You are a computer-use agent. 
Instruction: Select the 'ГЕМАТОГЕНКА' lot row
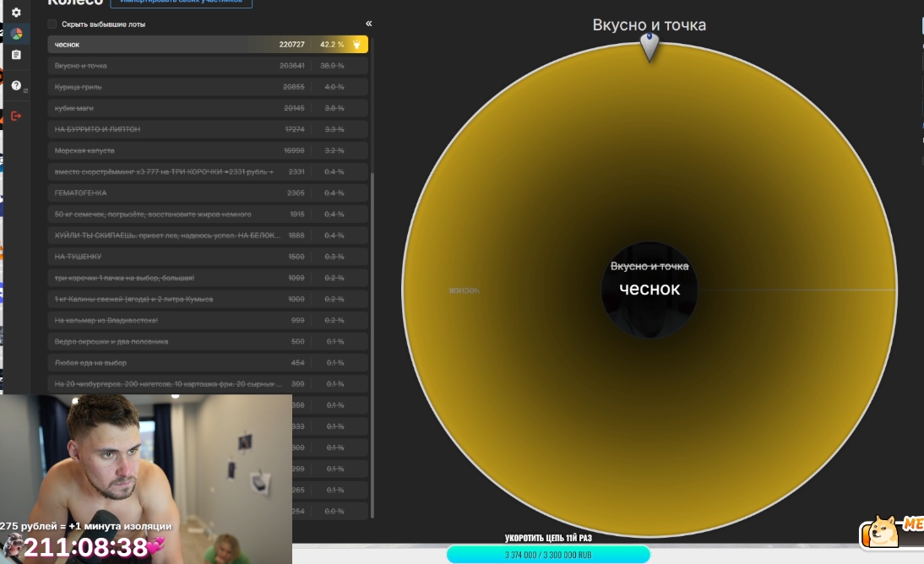[208, 193]
